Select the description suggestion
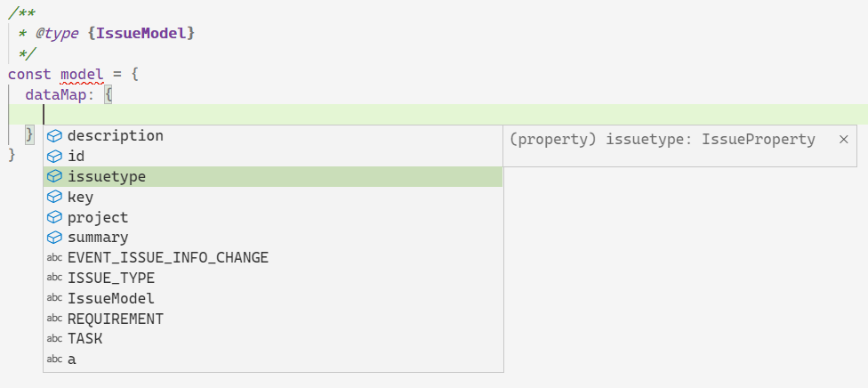868x388 pixels. point(116,136)
